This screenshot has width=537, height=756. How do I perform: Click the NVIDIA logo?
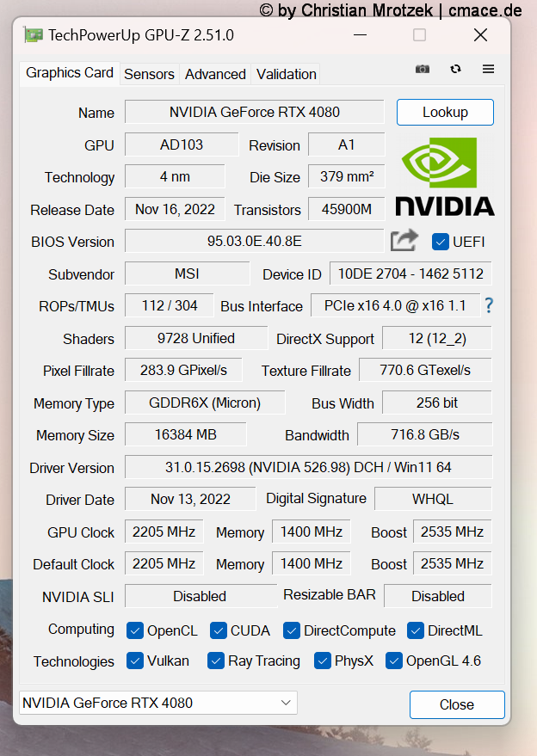pos(445,176)
